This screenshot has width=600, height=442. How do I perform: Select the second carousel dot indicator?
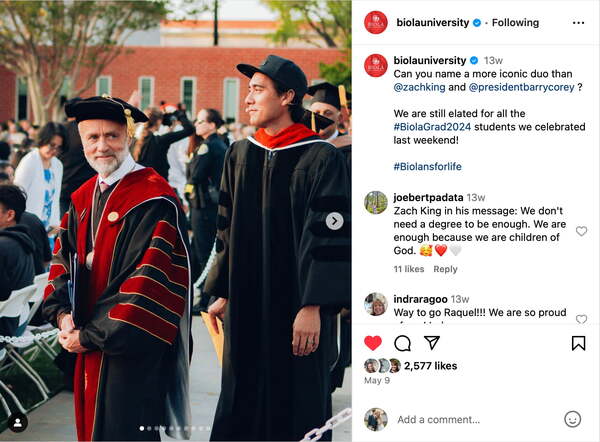[149, 428]
